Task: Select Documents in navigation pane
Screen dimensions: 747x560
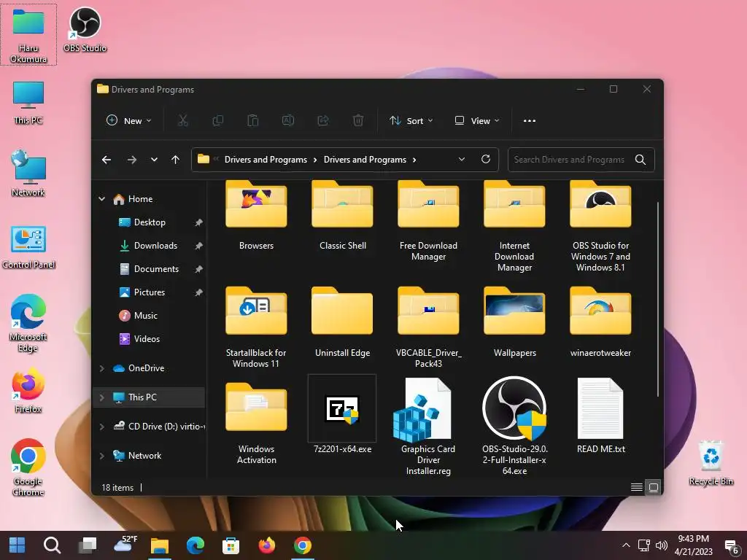Action: [156, 268]
